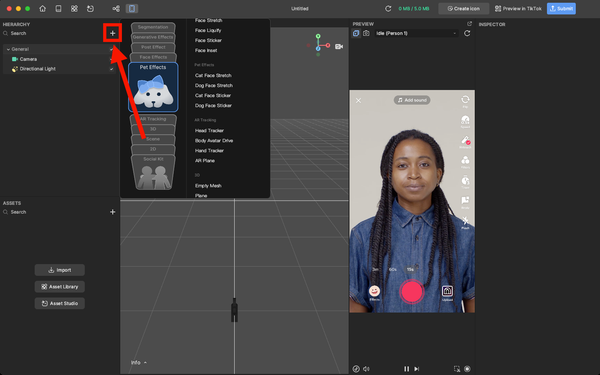Viewport: 600px width, 375px height.
Task: Add AR Plane object
Action: (x=205, y=160)
